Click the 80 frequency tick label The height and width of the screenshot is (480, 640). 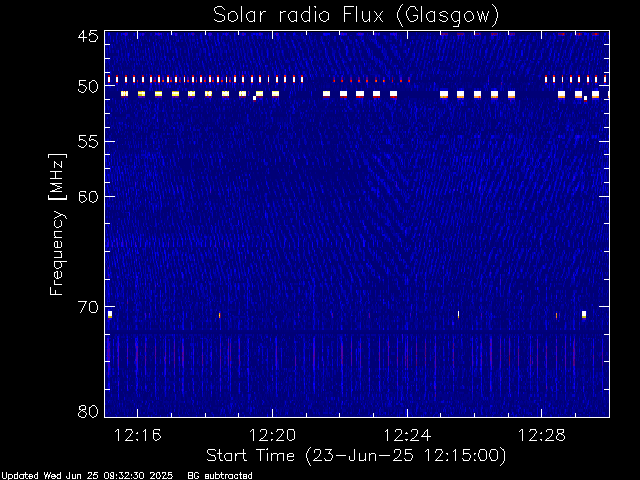88,411
